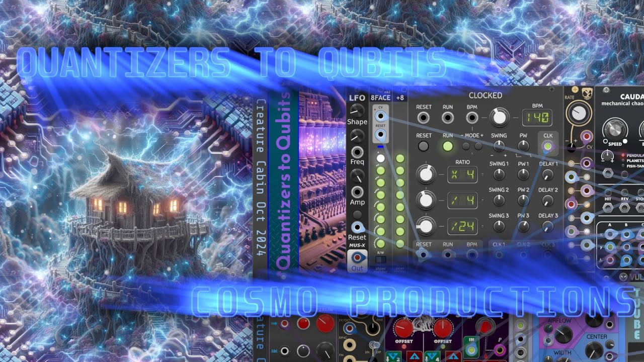Click the Clocked top RUN input jack
This screenshot has height=362, width=644.
pyautogui.click(x=447, y=118)
